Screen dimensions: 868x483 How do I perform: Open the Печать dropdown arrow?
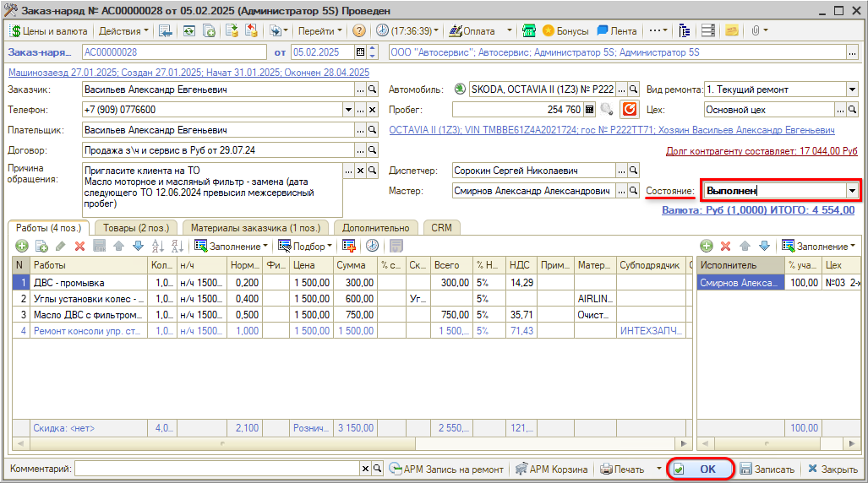(x=659, y=469)
